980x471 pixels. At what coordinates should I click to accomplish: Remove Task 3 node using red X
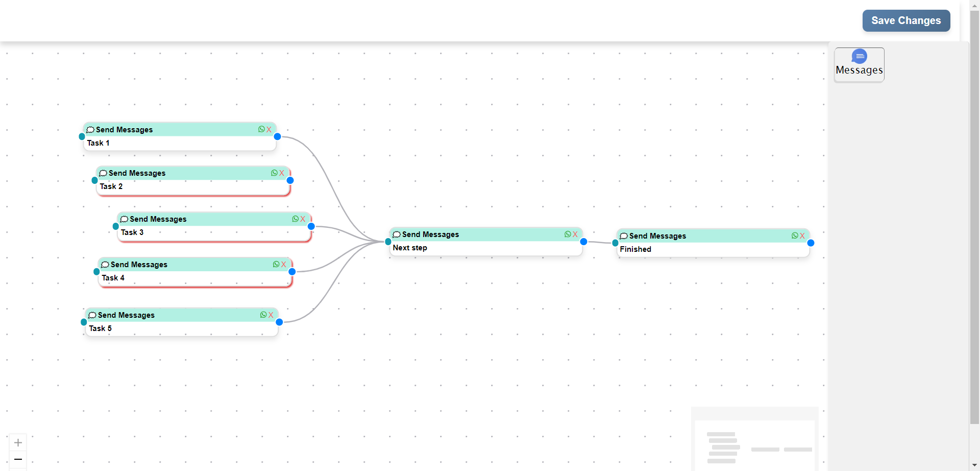(x=303, y=219)
